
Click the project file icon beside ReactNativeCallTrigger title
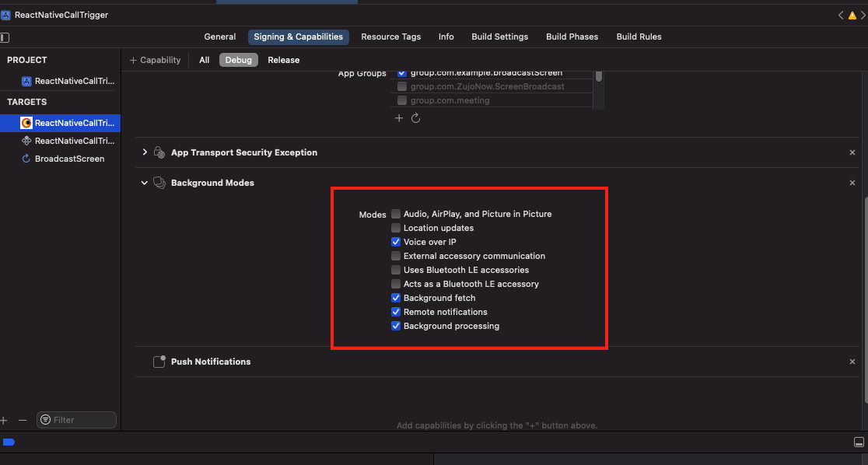tap(5, 15)
